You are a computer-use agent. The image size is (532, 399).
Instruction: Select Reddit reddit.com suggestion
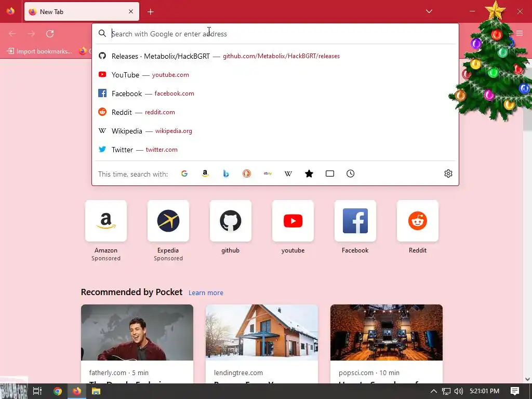(275, 112)
